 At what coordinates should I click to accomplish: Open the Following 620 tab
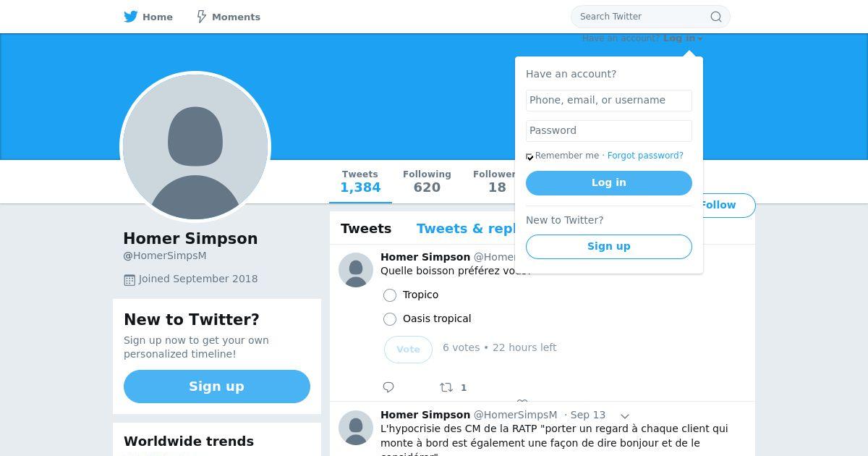tap(427, 182)
